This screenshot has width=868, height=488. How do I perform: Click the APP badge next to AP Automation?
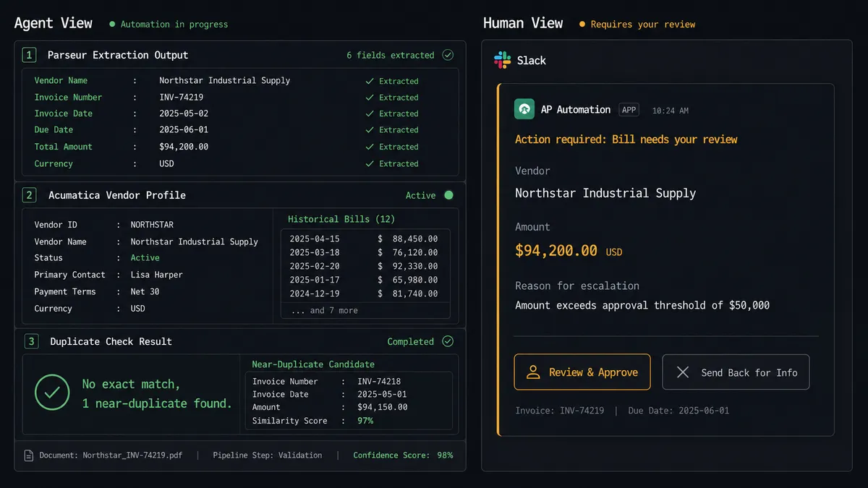coord(629,110)
